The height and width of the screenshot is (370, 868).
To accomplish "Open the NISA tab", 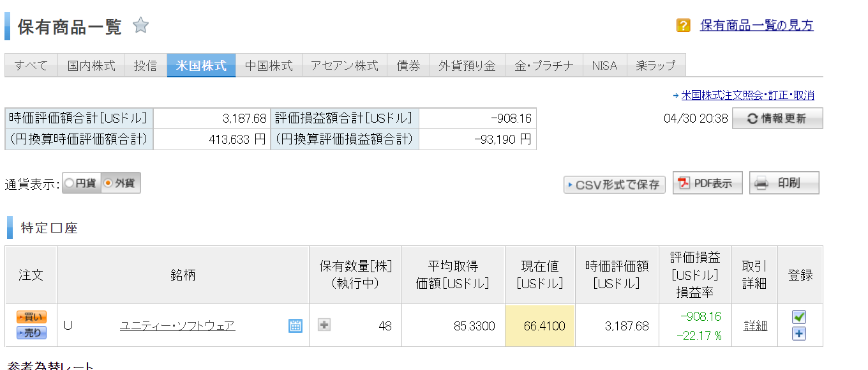I will pos(604,65).
